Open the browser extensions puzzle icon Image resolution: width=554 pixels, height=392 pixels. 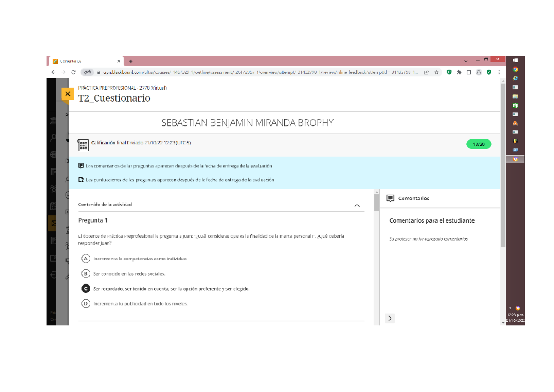click(x=459, y=72)
